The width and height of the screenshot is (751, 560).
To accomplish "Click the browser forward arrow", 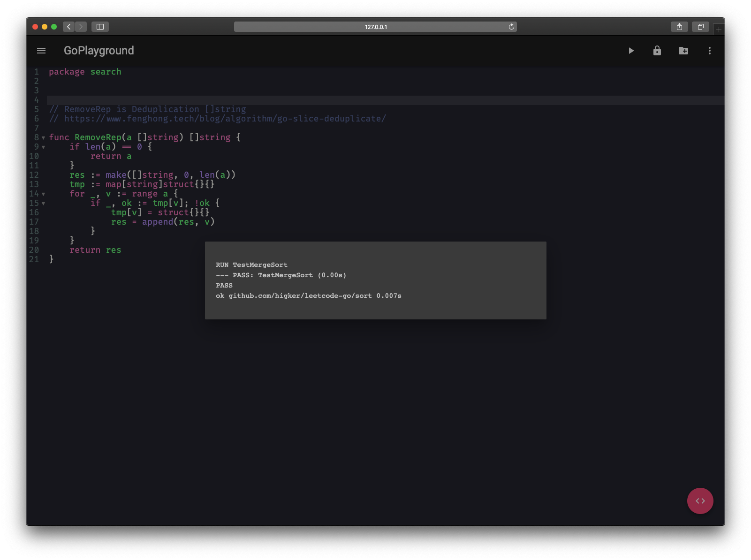I will 81,27.
